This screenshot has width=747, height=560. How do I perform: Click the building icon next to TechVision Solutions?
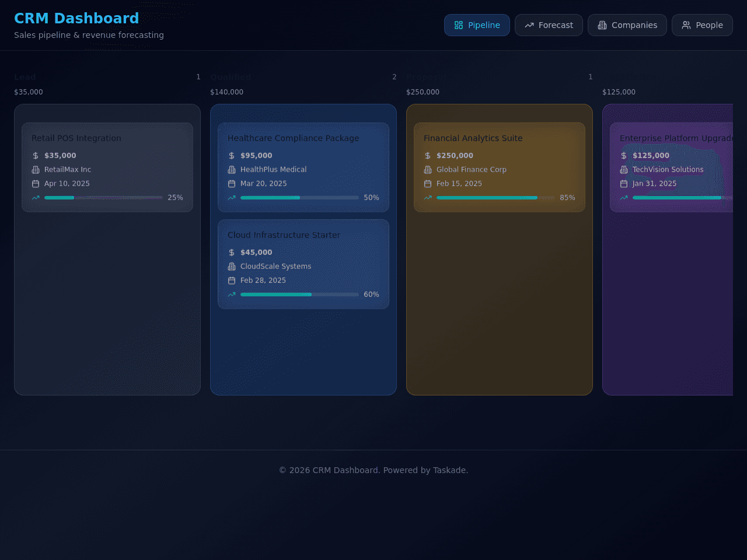(x=624, y=170)
